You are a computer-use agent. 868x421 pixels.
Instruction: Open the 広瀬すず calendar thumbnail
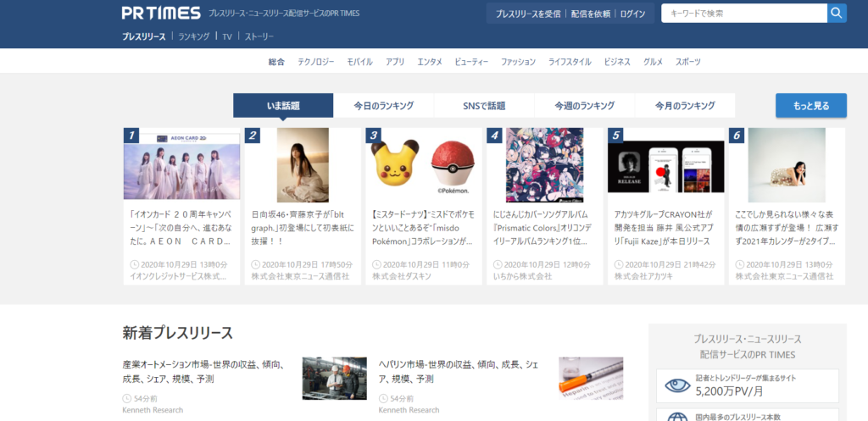point(787,165)
